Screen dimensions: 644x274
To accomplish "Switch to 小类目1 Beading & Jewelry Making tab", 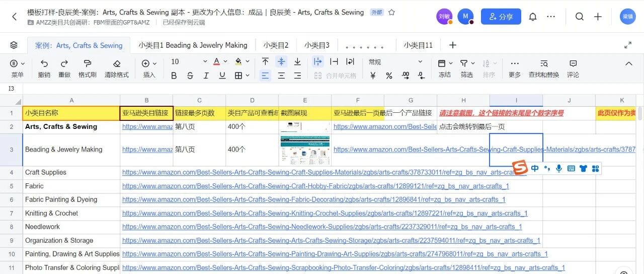I will pos(193,45).
